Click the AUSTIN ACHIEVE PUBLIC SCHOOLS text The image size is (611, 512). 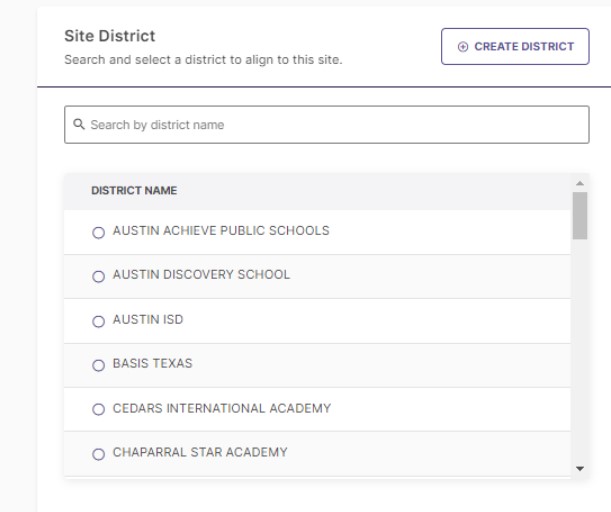click(221, 231)
